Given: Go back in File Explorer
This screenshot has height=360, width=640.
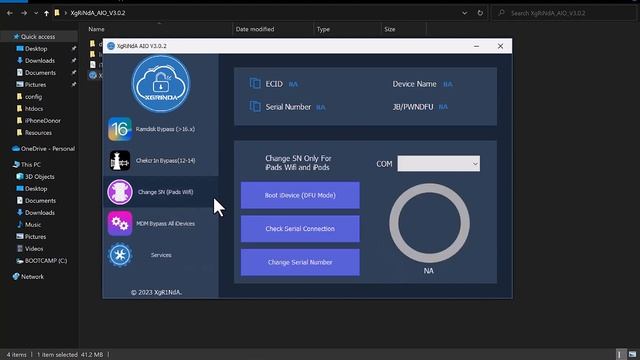Looking at the screenshot, I should (x=10, y=13).
